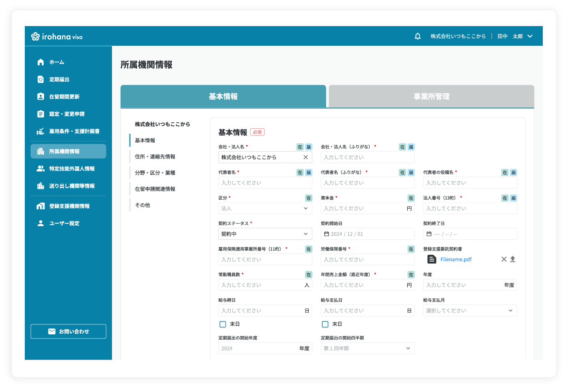Select 住所・連絡先情報 in the section list
The image size is (568, 392).
pyautogui.click(x=155, y=157)
